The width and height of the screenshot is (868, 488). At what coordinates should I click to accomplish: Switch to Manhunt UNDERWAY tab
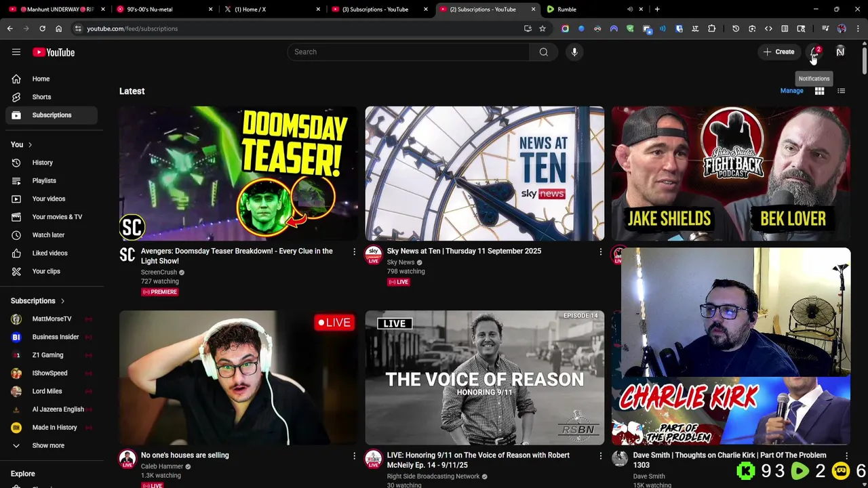58,9
